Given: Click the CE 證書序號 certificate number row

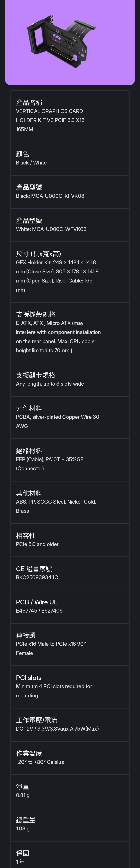Looking at the screenshot, I should point(70,573).
